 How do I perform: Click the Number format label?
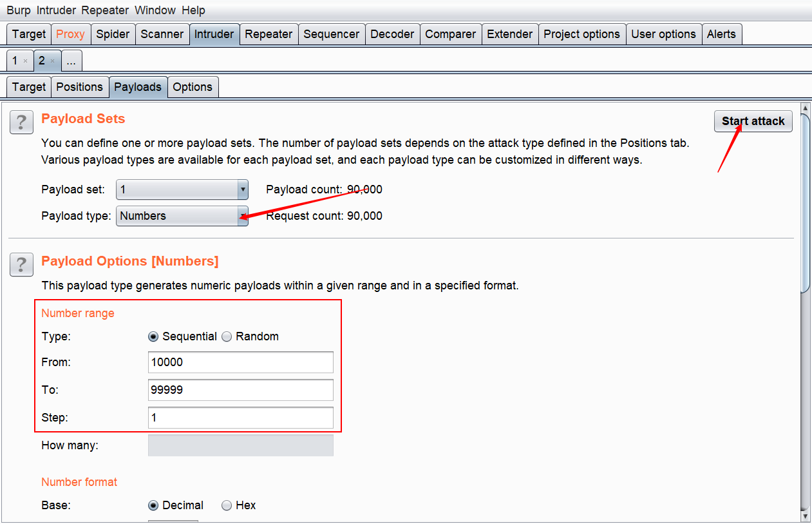coord(79,482)
